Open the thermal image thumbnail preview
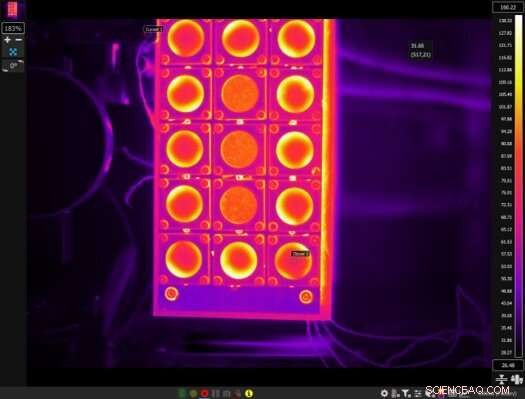525x399 pixels. (12, 9)
